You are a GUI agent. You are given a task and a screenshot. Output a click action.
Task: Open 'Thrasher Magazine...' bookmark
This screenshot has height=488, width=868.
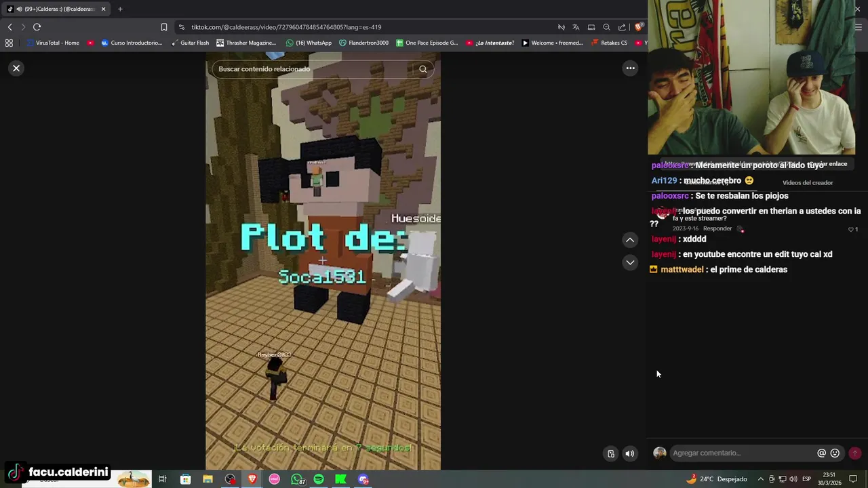(x=246, y=43)
